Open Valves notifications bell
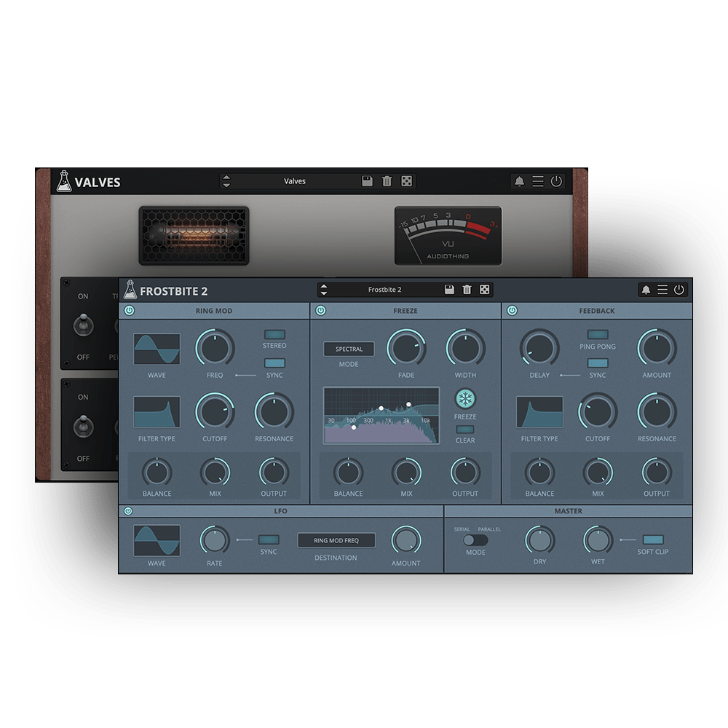This screenshot has height=728, width=728. (519, 181)
